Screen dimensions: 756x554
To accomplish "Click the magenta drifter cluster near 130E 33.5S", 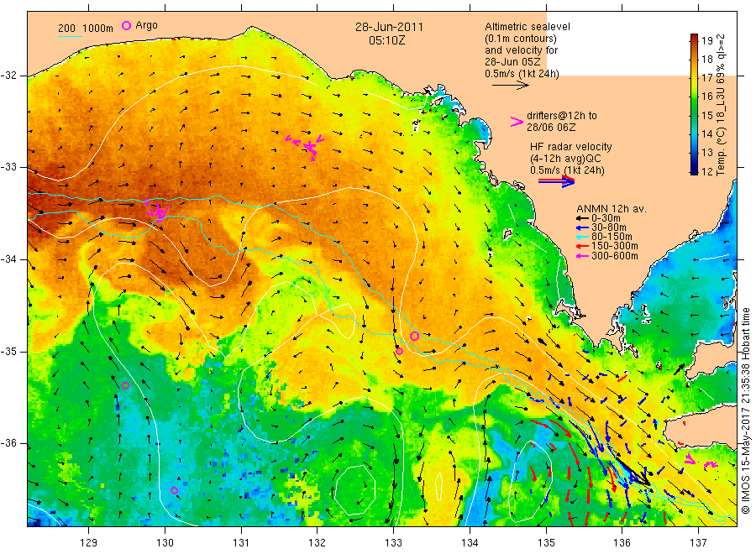I will [x=157, y=211].
